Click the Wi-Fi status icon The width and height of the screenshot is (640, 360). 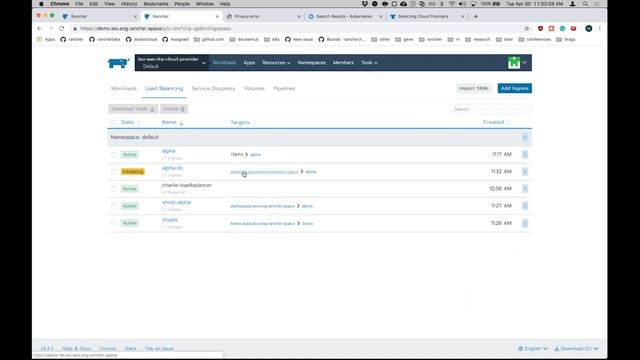[x=452, y=4]
